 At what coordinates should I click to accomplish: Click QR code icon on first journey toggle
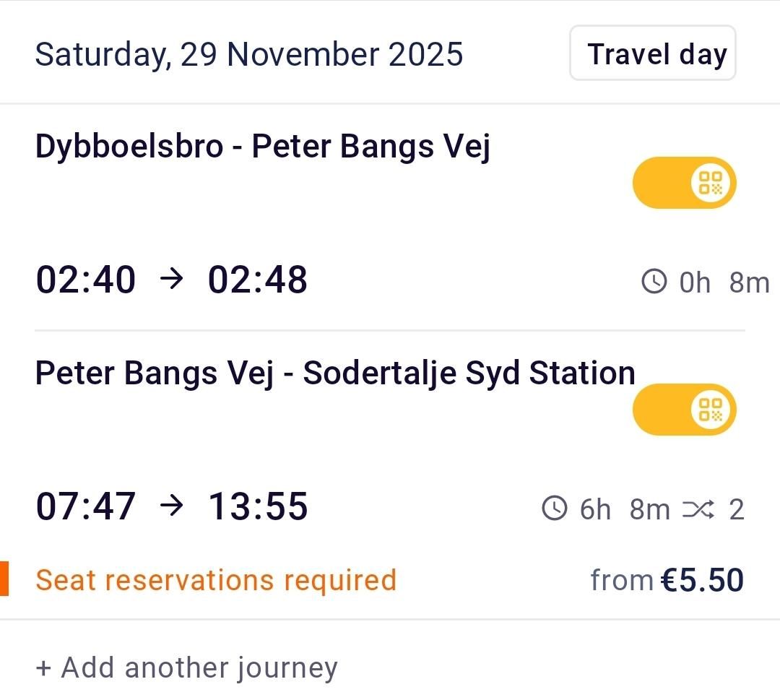[x=711, y=183]
